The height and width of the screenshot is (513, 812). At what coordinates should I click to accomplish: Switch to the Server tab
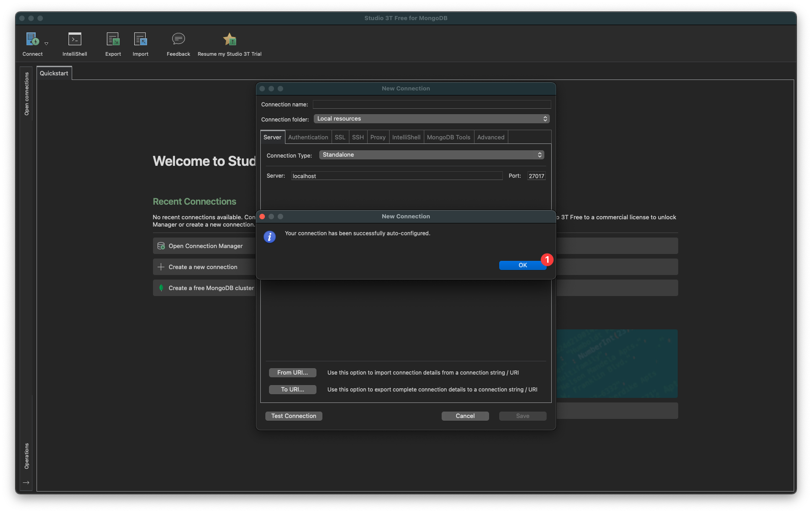click(x=273, y=137)
